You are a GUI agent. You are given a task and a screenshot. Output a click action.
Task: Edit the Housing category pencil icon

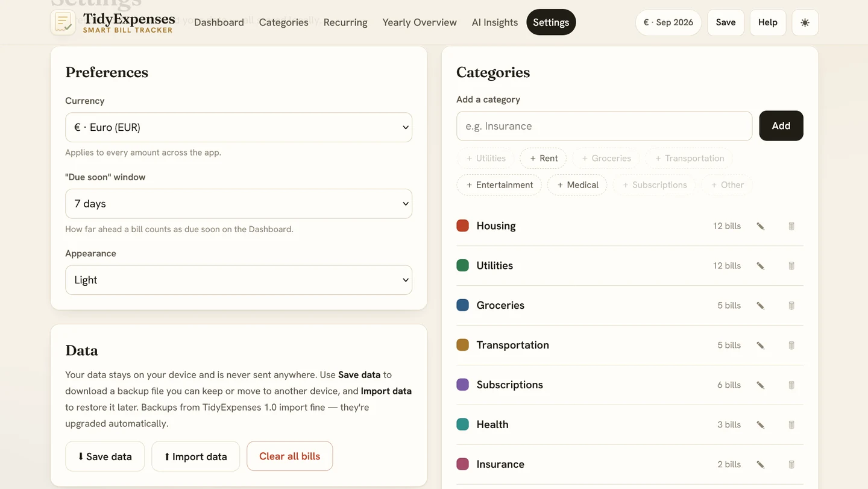coord(761,226)
